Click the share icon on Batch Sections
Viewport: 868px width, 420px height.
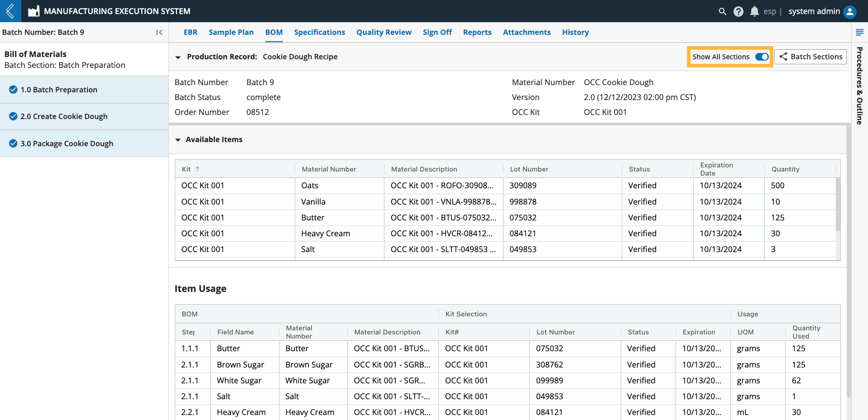pos(783,57)
